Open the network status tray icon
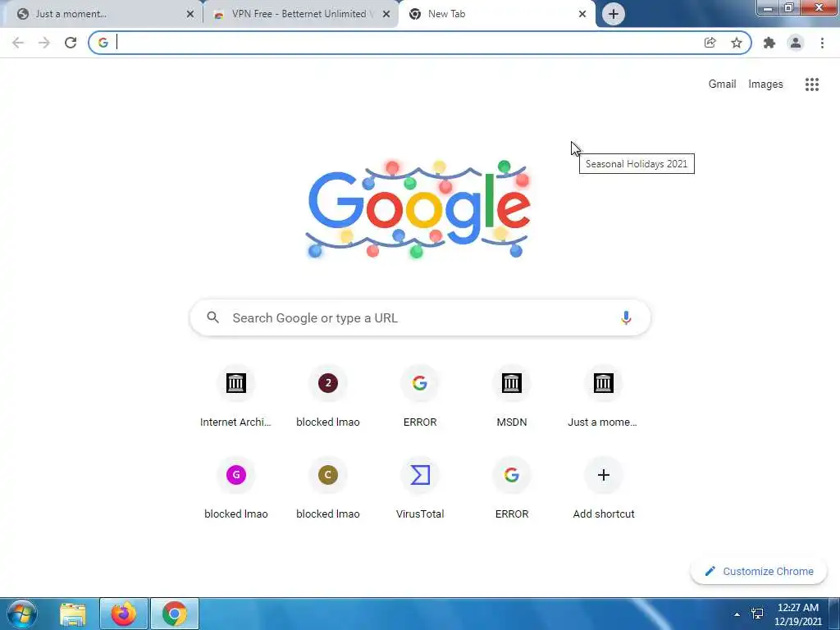 point(757,614)
